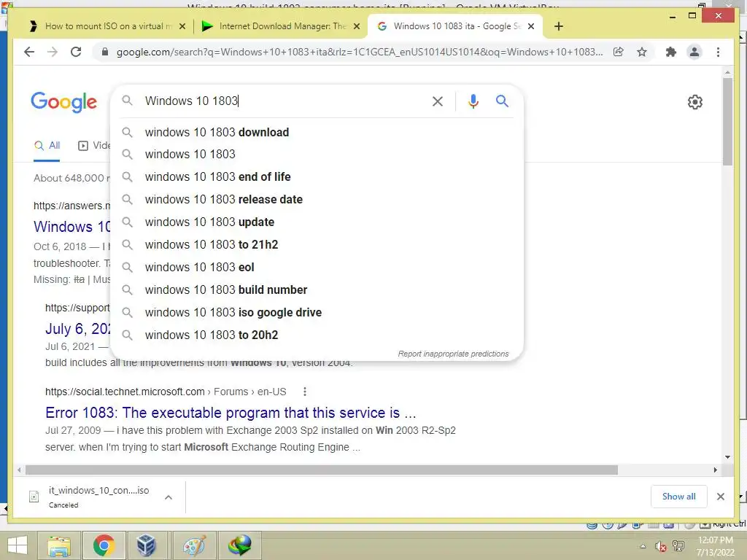Choose suggestion windows 10 1803 update

[x=317, y=222]
